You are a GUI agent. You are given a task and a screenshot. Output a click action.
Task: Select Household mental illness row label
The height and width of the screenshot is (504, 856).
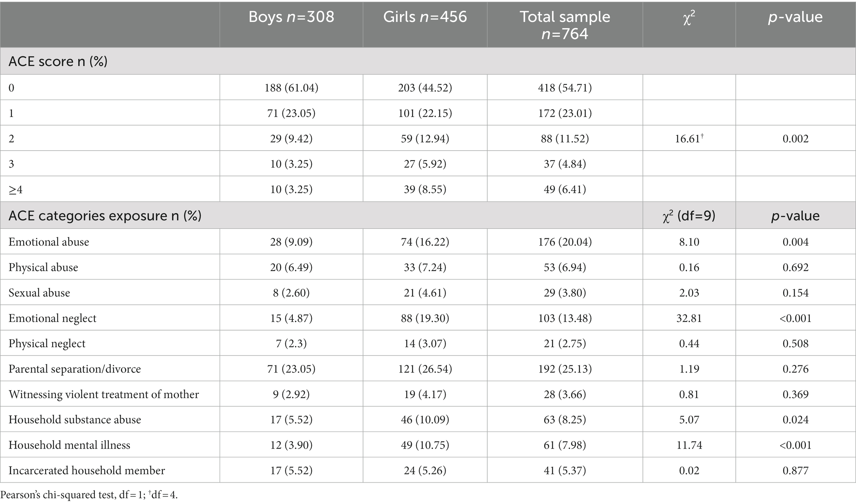69,445
